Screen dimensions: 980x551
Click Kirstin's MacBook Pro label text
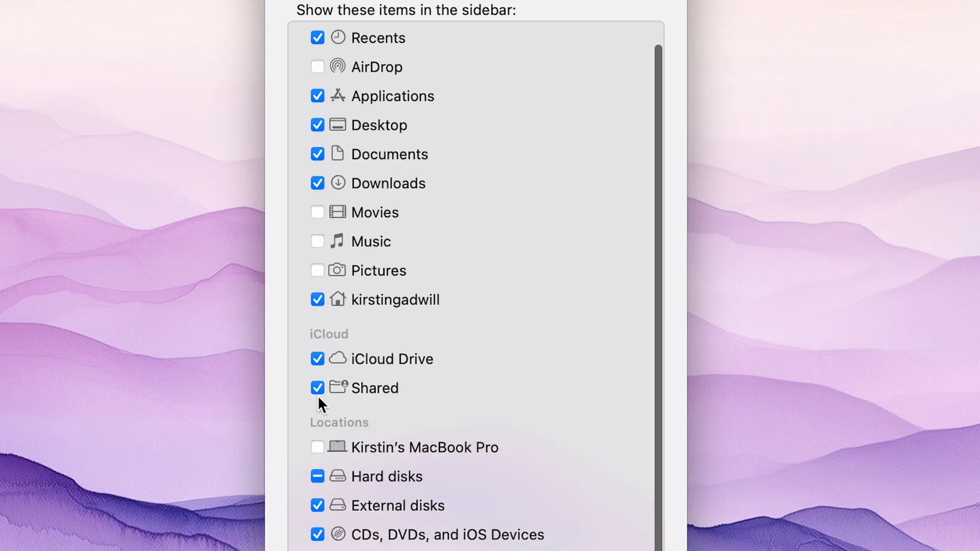coord(425,447)
